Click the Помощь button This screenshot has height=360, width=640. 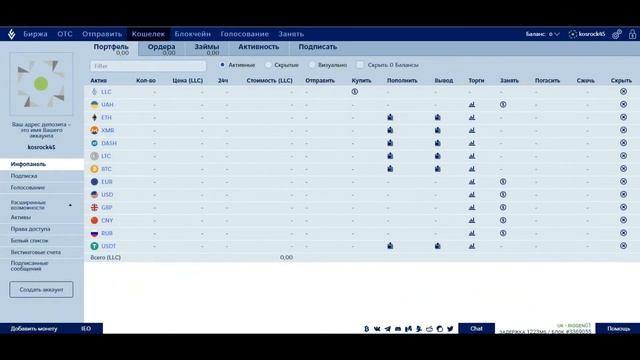pos(618,329)
